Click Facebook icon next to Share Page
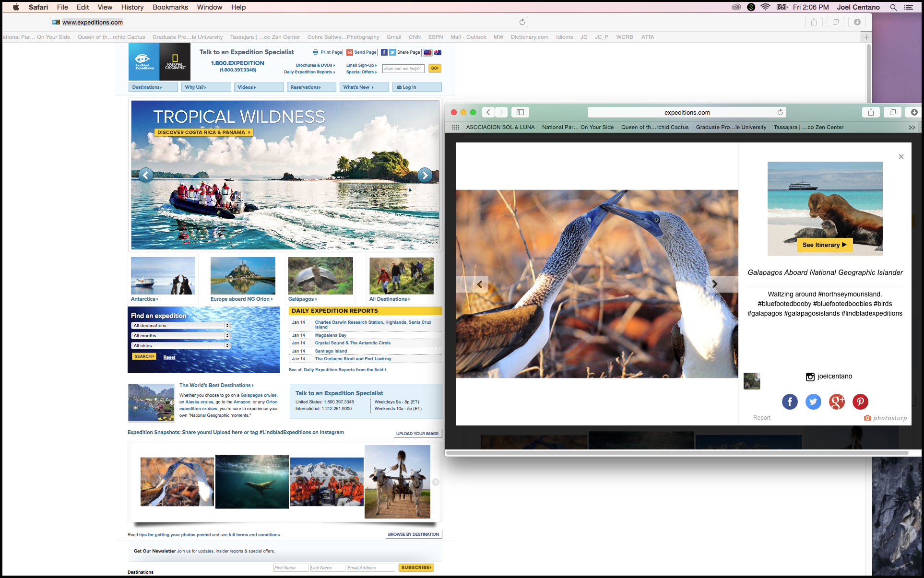 coord(384,52)
